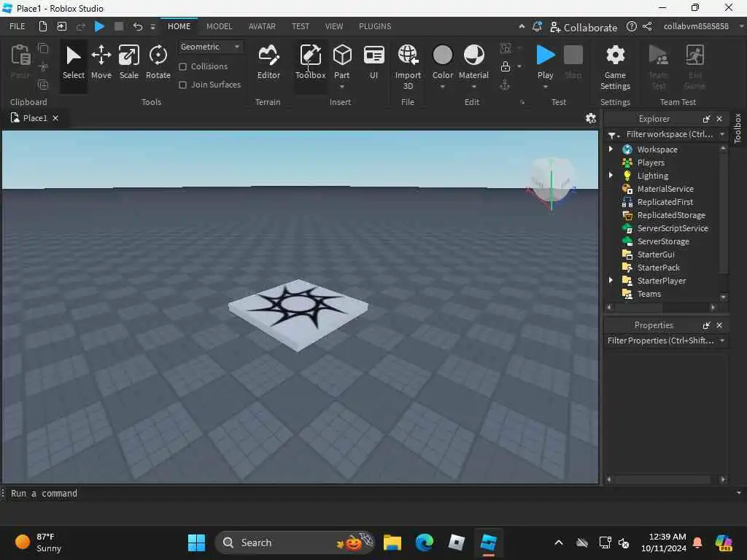Click the Material tool icon
Viewport: 747px width, 560px height.
(x=473, y=55)
